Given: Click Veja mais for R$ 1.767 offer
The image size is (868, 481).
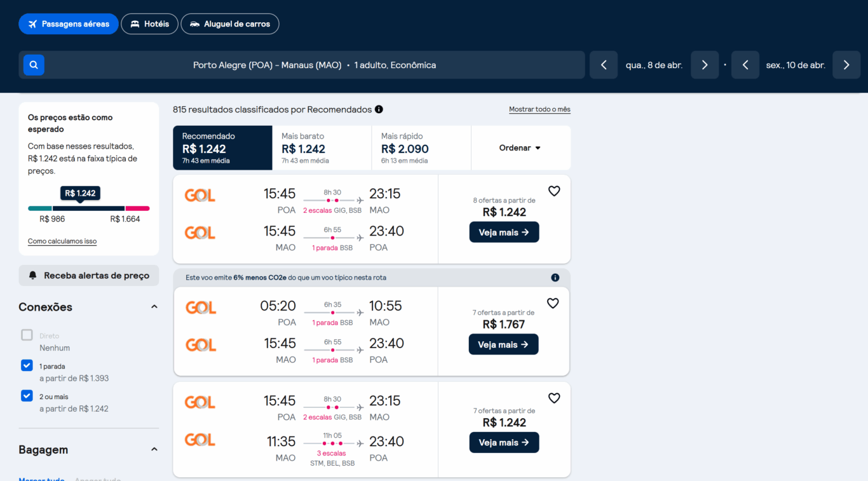Looking at the screenshot, I should (x=503, y=344).
